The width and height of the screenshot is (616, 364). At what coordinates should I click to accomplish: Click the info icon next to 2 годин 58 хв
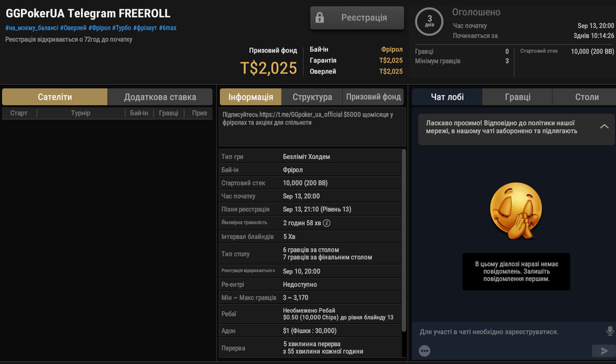[x=326, y=223]
